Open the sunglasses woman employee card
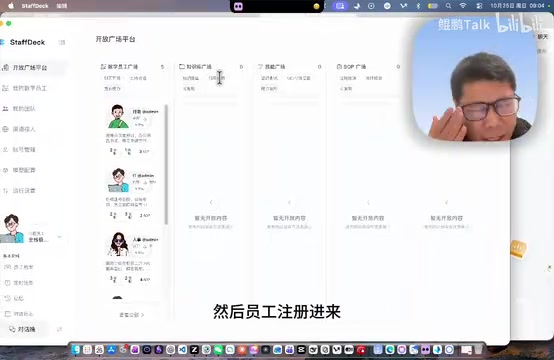 point(132,258)
